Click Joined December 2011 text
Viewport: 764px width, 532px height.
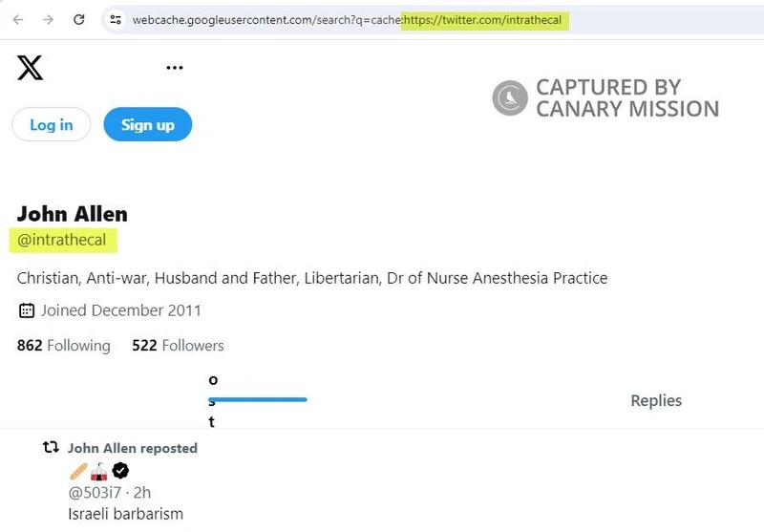pos(121,310)
